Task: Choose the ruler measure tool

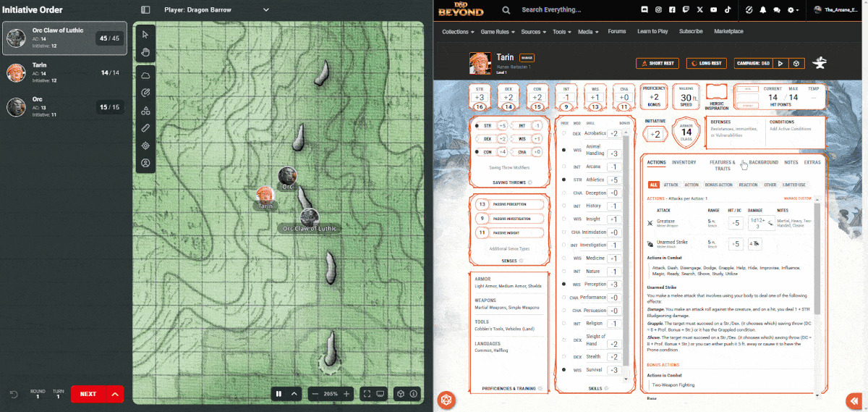Action: coord(145,128)
